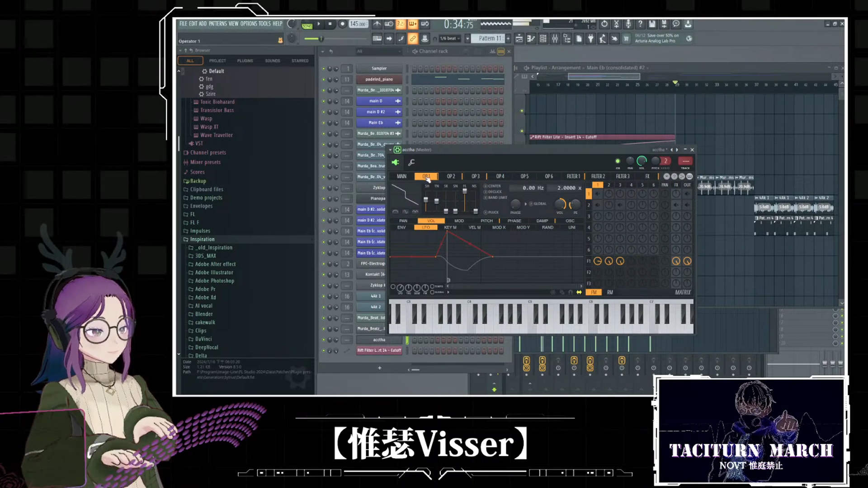
Task: Click the highlighted orange link icon in toolbar
Action: (412, 39)
